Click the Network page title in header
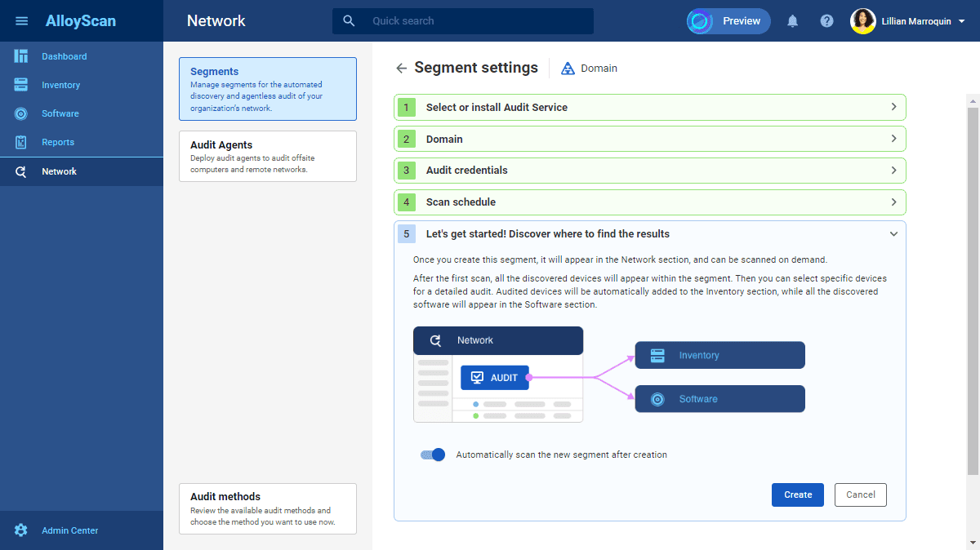Image resolution: width=980 pixels, height=550 pixels. click(216, 21)
